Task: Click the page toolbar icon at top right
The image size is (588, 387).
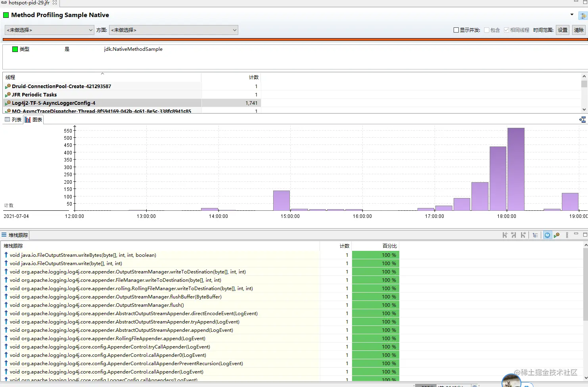Action: click(582, 15)
